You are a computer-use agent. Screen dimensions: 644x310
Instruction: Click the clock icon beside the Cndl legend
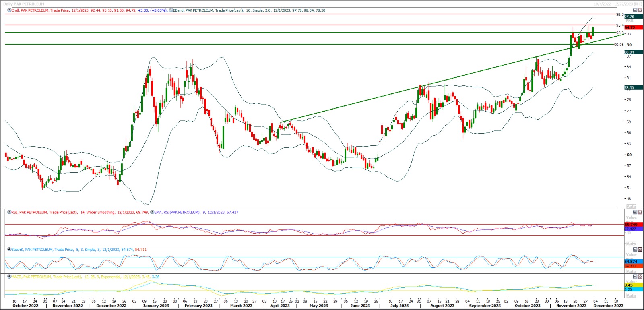click(x=9, y=10)
